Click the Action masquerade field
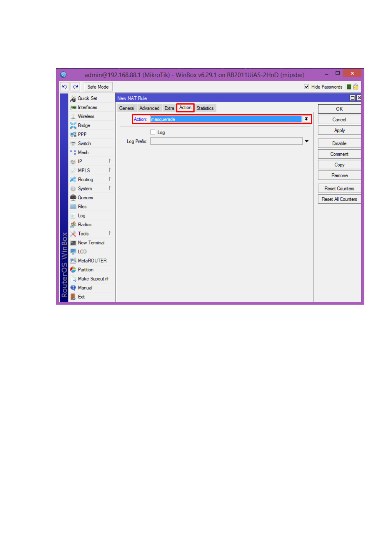Screen dimensions: 392x554 pos(226,119)
